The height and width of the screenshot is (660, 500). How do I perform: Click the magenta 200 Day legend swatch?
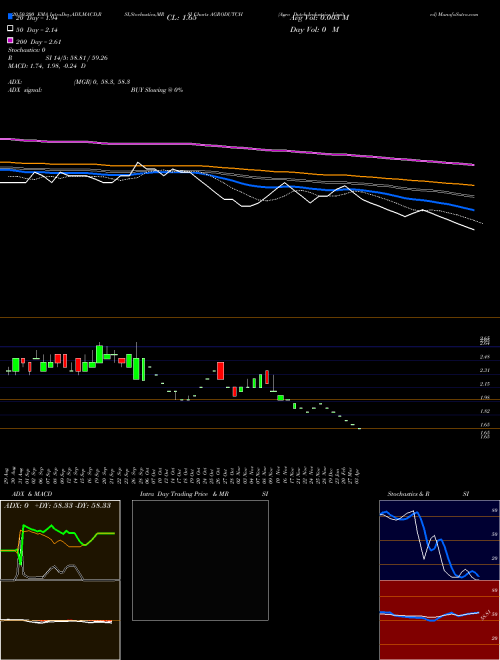pyautogui.click(x=10, y=41)
